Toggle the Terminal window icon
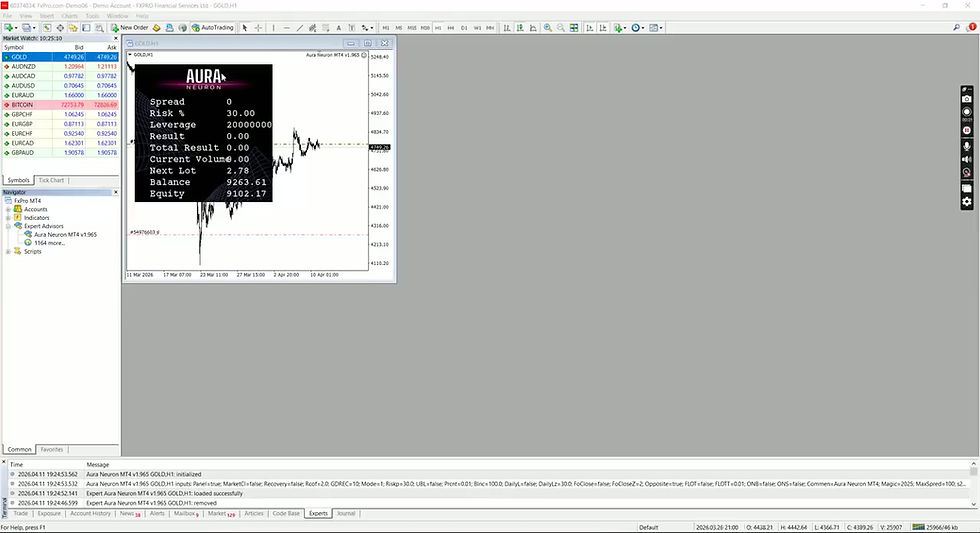This screenshot has height=533, width=980. [86, 27]
